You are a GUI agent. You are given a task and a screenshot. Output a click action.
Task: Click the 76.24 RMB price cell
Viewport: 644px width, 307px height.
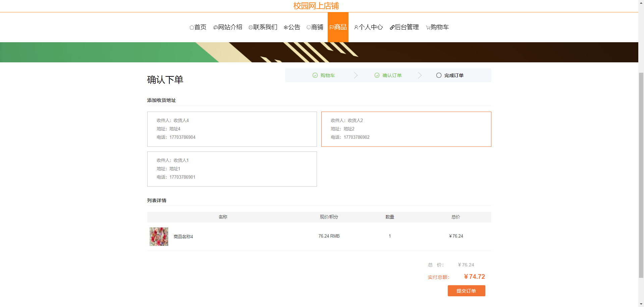pos(329,236)
